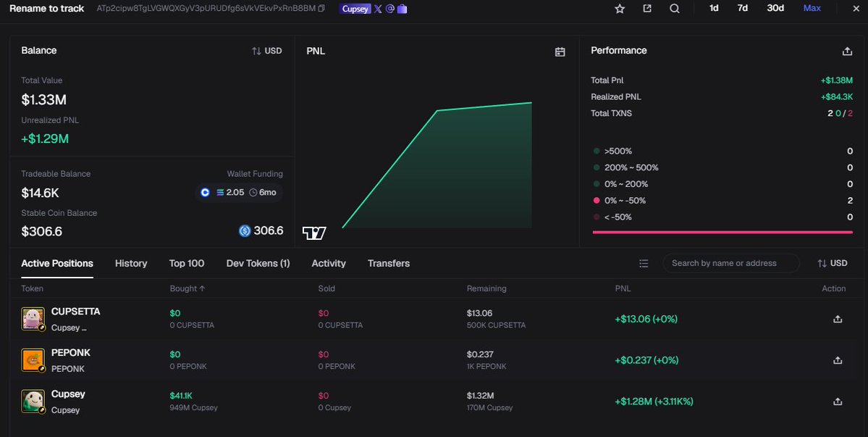The height and width of the screenshot is (437, 868).
Task: Close the wallet panel with X
Action: coord(856,8)
